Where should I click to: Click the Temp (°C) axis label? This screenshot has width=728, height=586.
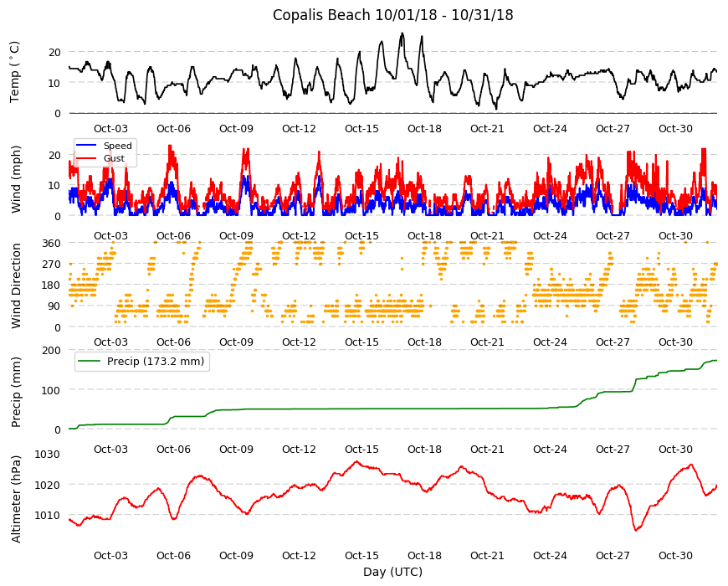(15, 72)
